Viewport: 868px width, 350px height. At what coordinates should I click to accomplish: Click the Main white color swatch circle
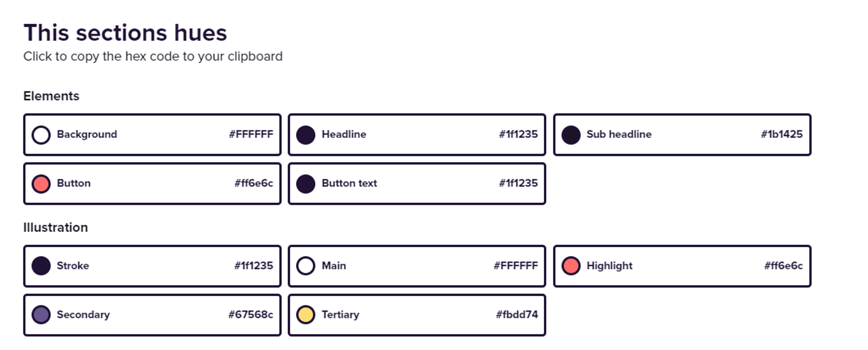306,266
